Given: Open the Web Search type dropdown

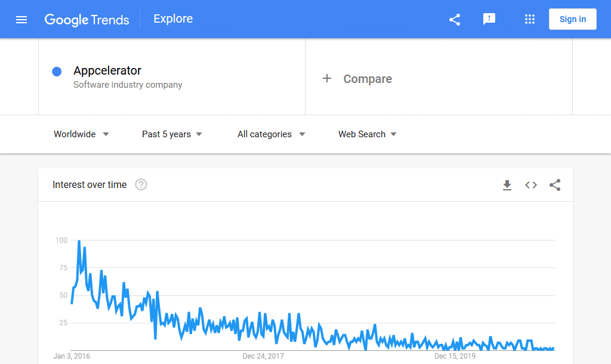Looking at the screenshot, I should click(367, 134).
